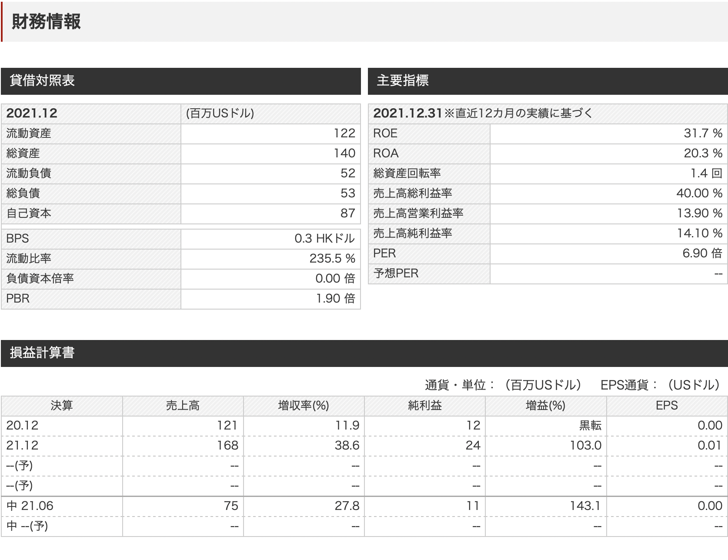This screenshot has width=728, height=560.
Task: Click the 売上高 column header
Action: tap(183, 406)
